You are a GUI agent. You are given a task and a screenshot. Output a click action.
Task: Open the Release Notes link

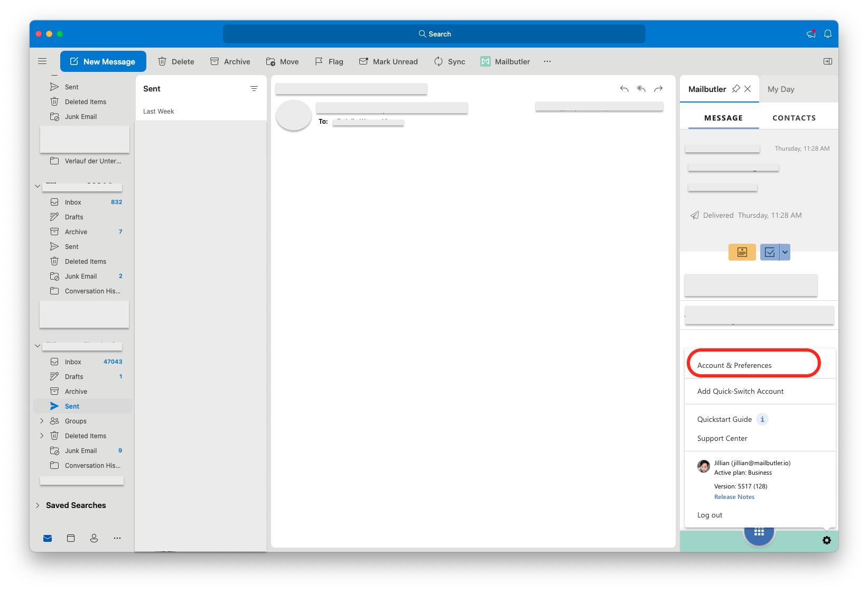(734, 497)
